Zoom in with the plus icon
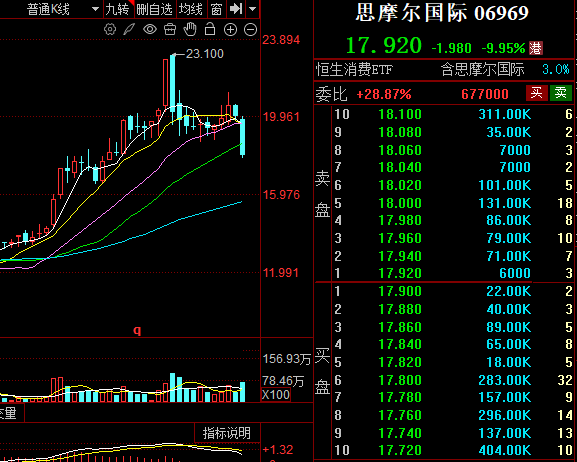This screenshot has width=577, height=462. (230, 29)
